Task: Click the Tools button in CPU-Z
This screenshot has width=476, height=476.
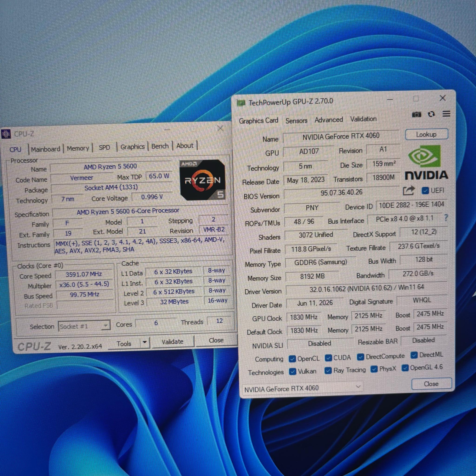Action: click(124, 344)
